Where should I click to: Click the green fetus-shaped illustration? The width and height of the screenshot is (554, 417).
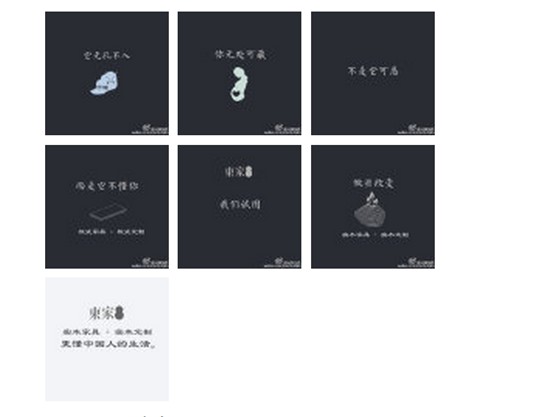coord(239,85)
